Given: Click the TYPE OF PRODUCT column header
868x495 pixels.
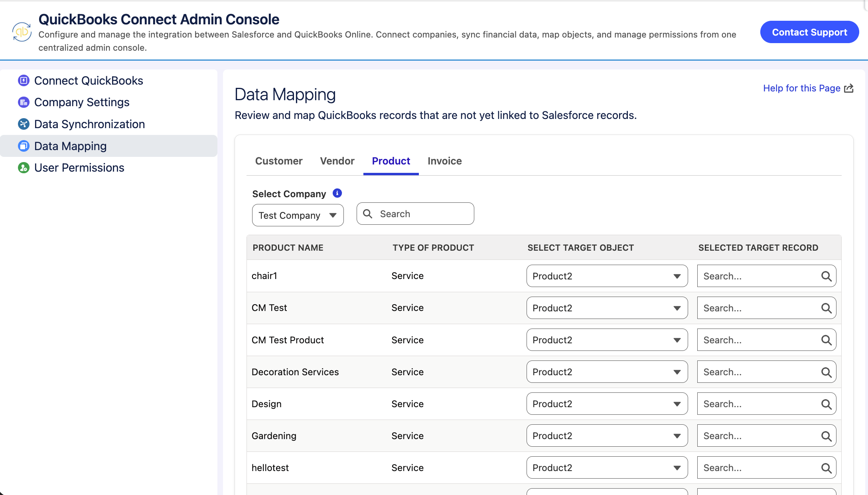Looking at the screenshot, I should pyautogui.click(x=433, y=247).
